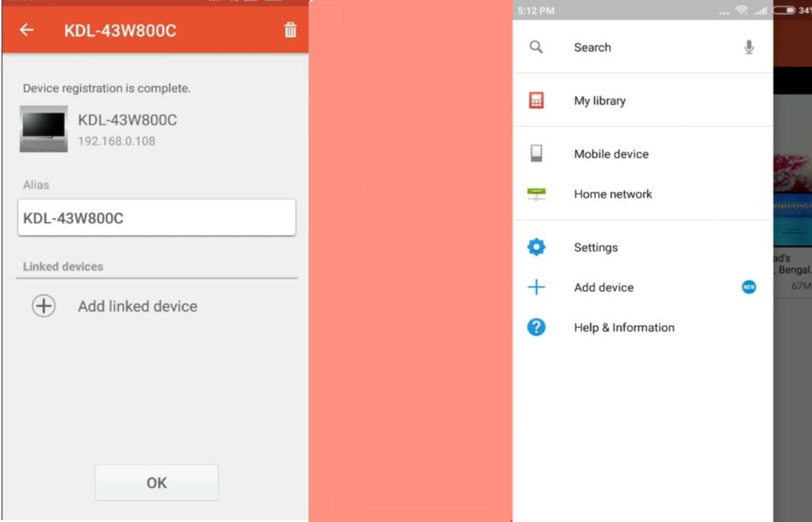Tap the Mobile device phone icon

tap(536, 154)
